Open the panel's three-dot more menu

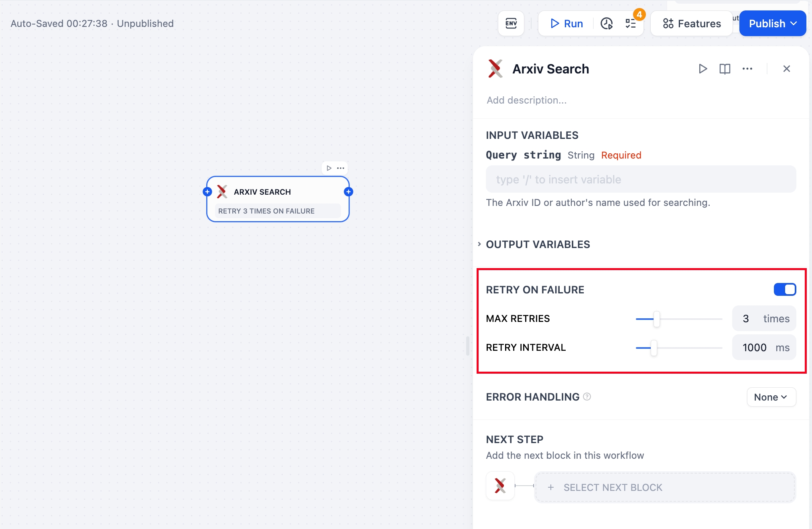[x=747, y=69]
